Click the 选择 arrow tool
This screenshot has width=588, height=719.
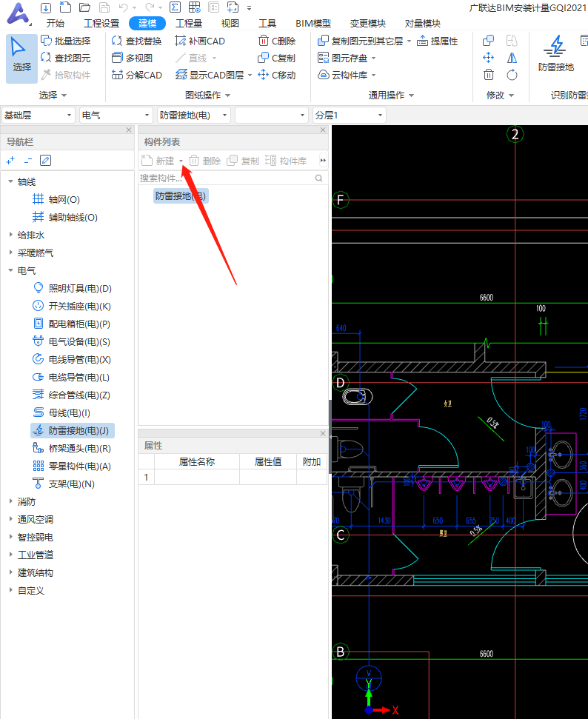tap(21, 58)
